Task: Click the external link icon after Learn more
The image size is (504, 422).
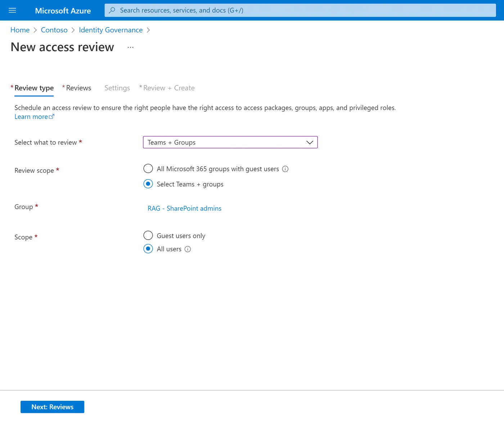Action: coord(51,117)
